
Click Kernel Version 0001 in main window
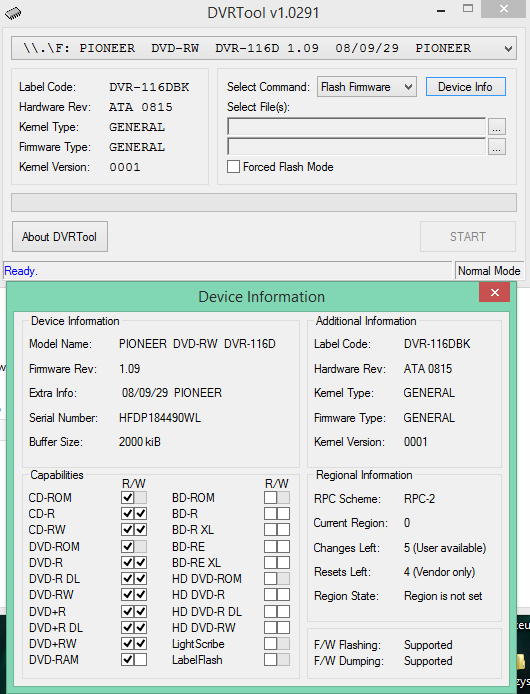[125, 167]
